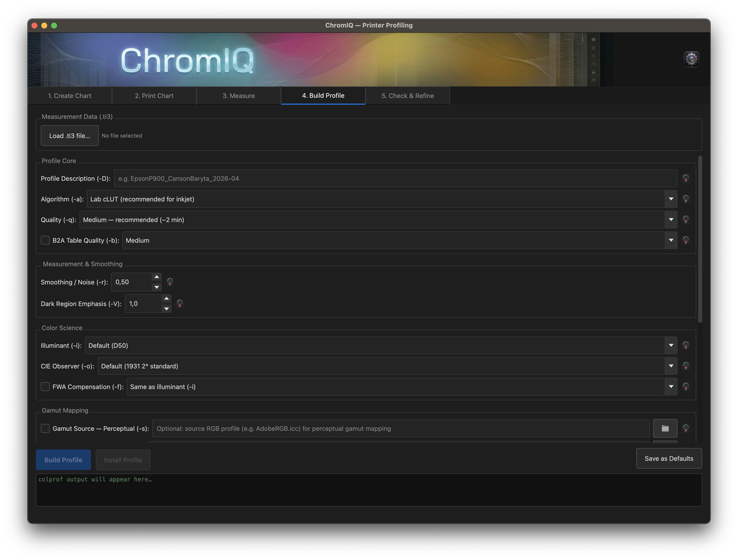The height and width of the screenshot is (560, 738).
Task: Click hint bulb beside Profile Description field
Action: point(686,178)
